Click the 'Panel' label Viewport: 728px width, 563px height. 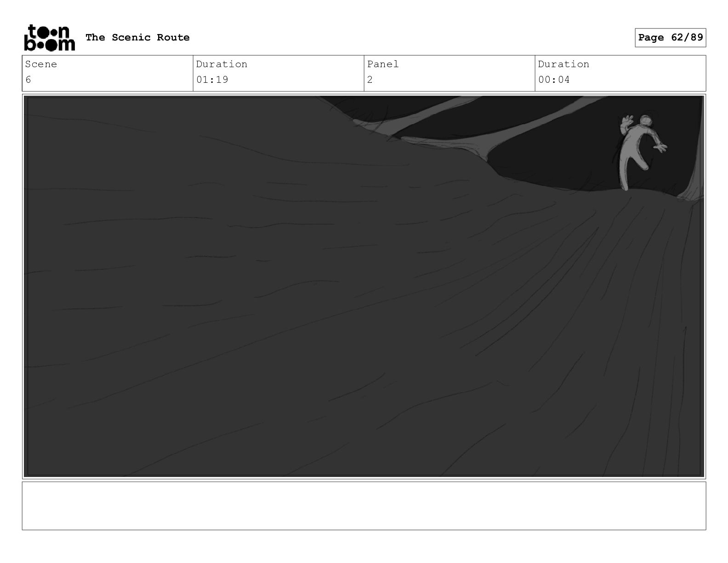point(383,64)
